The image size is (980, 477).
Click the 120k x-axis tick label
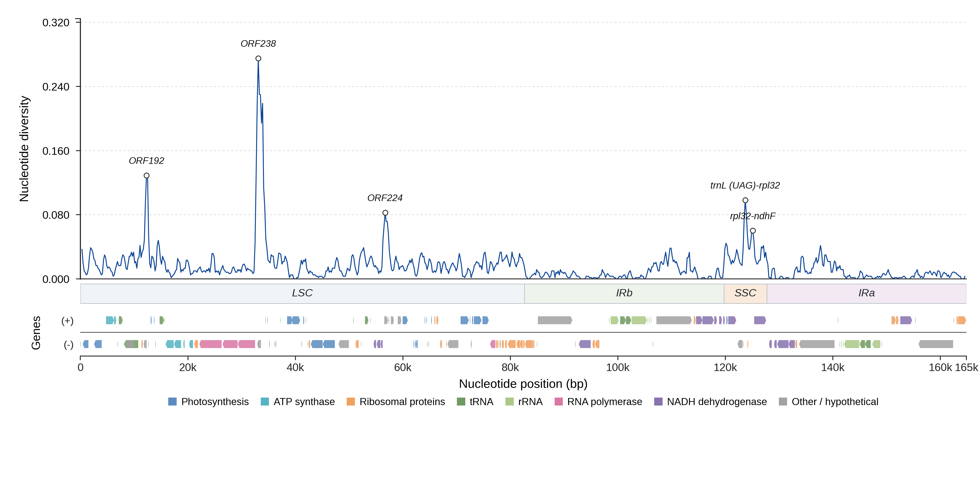point(725,368)
